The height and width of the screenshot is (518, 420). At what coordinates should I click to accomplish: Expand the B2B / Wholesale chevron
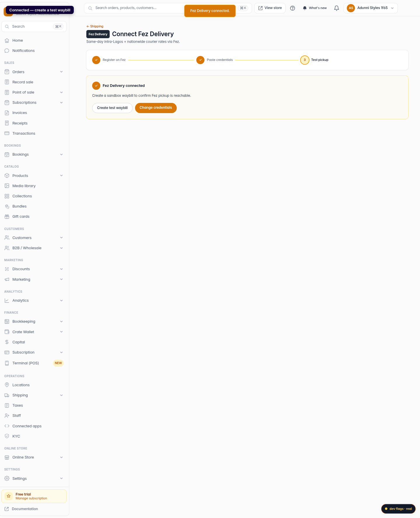tap(62, 248)
